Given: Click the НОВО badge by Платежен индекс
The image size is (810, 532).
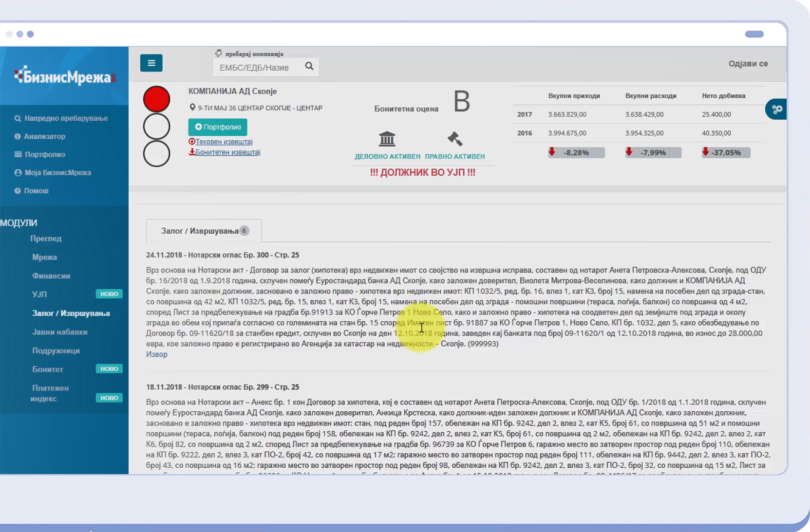Looking at the screenshot, I should coord(109,398).
